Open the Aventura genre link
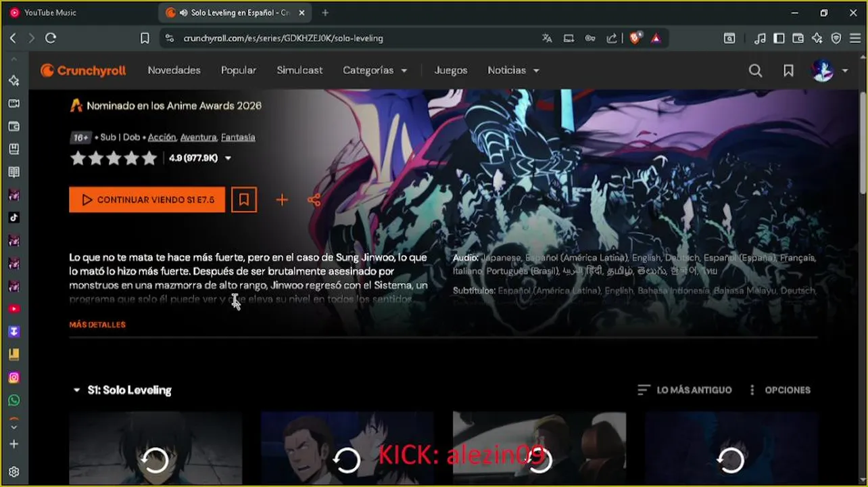 point(198,137)
